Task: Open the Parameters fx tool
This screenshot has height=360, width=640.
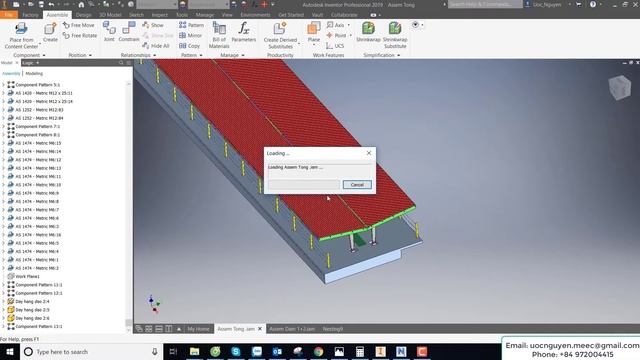Action: click(244, 32)
